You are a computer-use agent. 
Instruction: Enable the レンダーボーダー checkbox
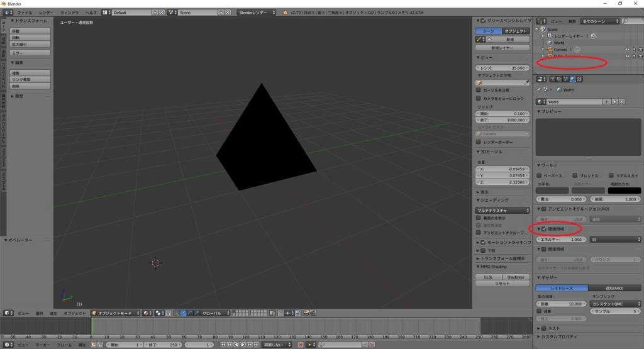pos(479,142)
